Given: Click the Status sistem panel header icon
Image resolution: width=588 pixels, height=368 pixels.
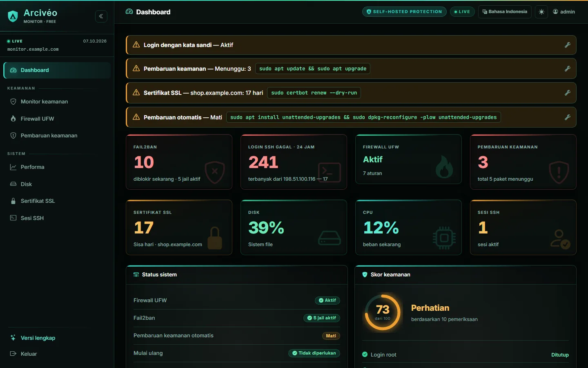Looking at the screenshot, I should [136, 275].
